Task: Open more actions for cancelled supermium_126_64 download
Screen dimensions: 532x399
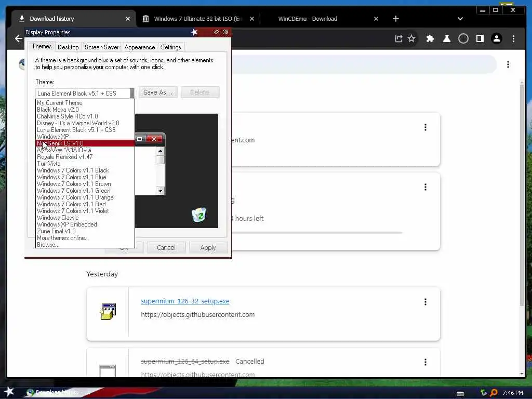Action: point(425,362)
